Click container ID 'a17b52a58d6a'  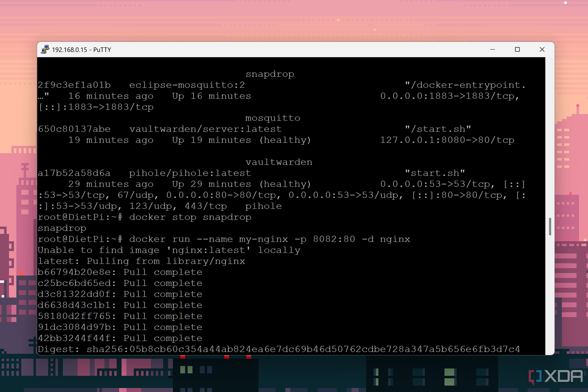click(x=74, y=173)
